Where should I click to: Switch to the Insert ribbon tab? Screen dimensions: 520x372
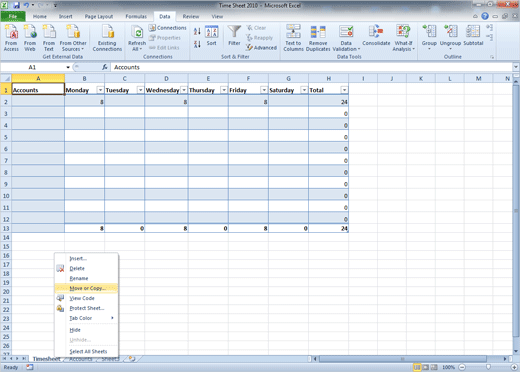(65, 16)
